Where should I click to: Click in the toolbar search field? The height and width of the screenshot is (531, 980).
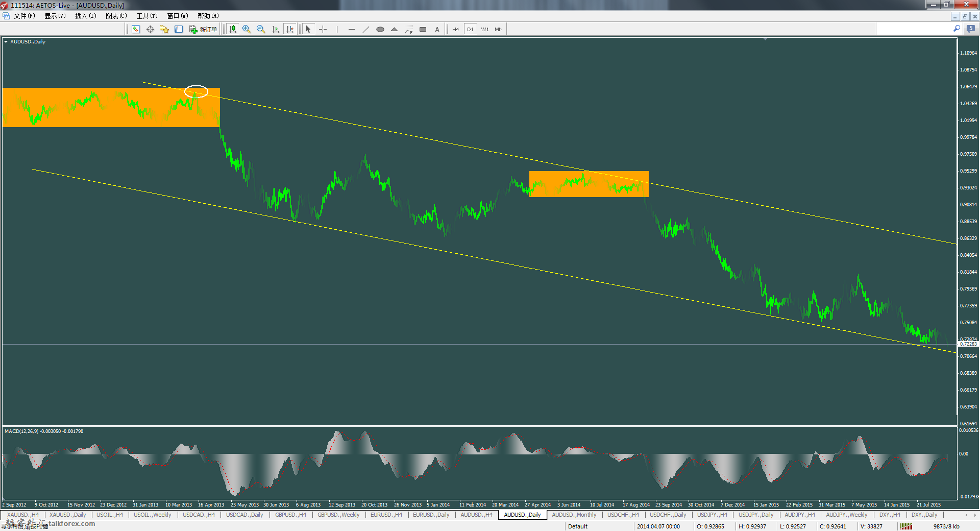coord(914,29)
